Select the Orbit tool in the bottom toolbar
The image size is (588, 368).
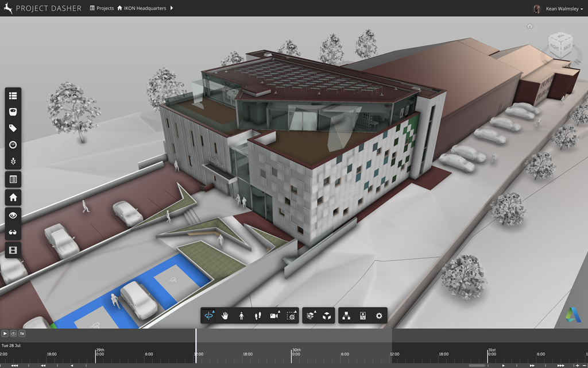(x=209, y=316)
